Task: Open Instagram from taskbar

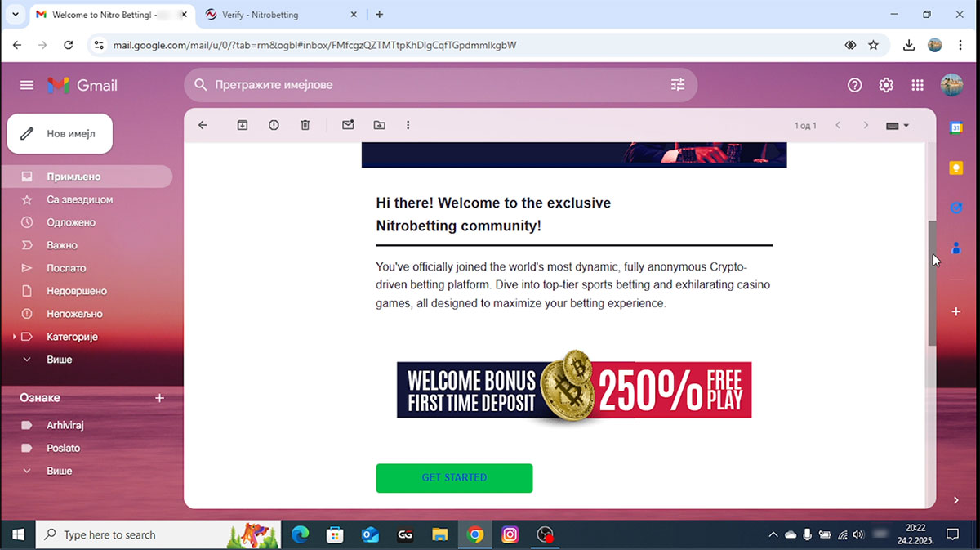Action: [510, 535]
